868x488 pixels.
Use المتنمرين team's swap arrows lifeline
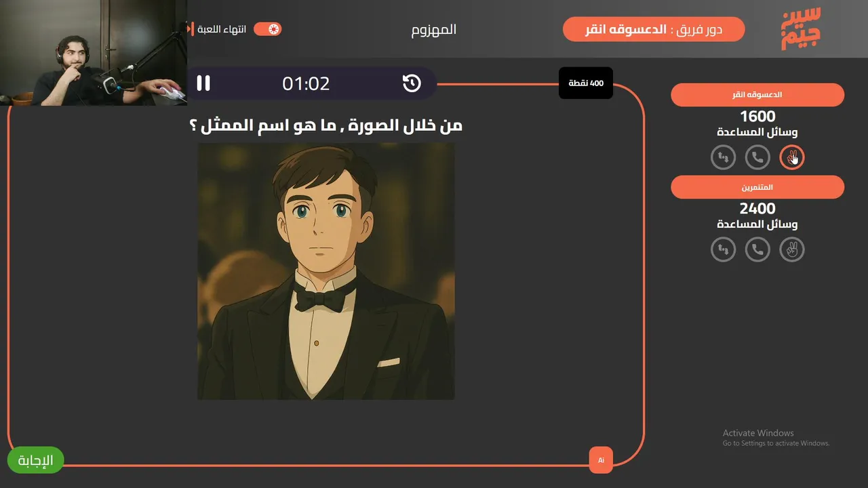[724, 250]
